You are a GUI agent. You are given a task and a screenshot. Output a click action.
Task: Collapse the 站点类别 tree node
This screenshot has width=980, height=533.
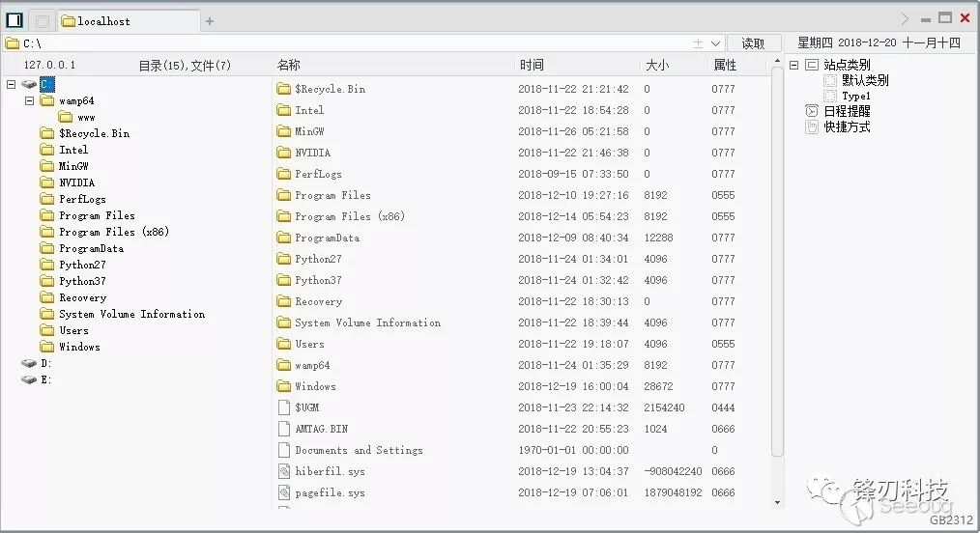793,65
